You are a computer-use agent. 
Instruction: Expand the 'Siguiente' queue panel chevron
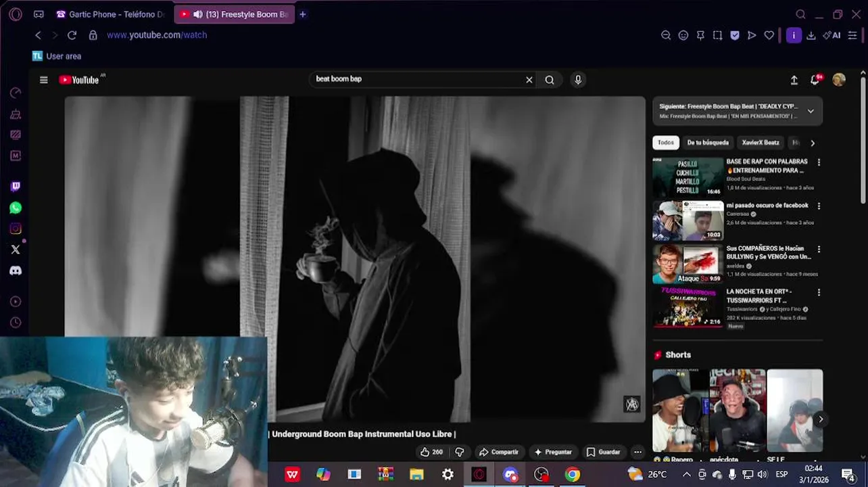811,111
